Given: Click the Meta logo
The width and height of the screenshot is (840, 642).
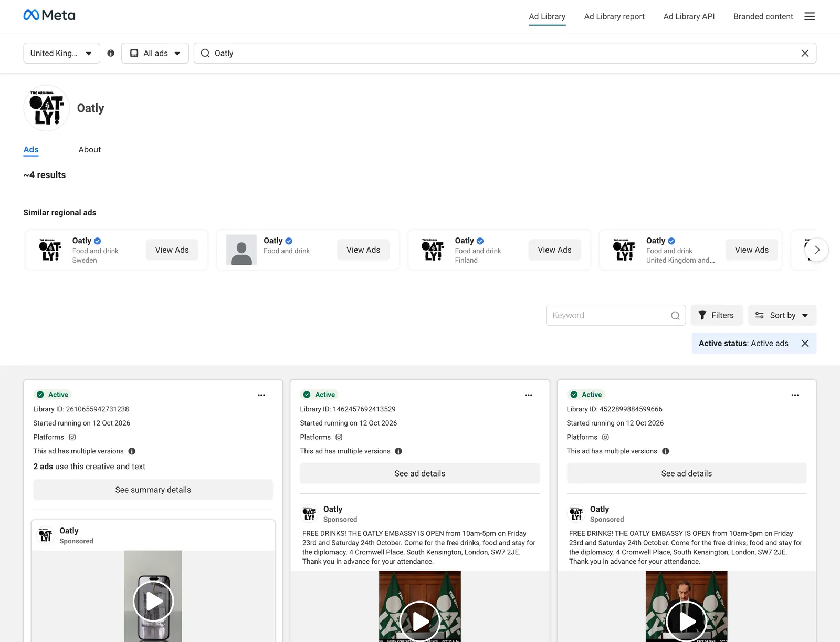Looking at the screenshot, I should (49, 15).
